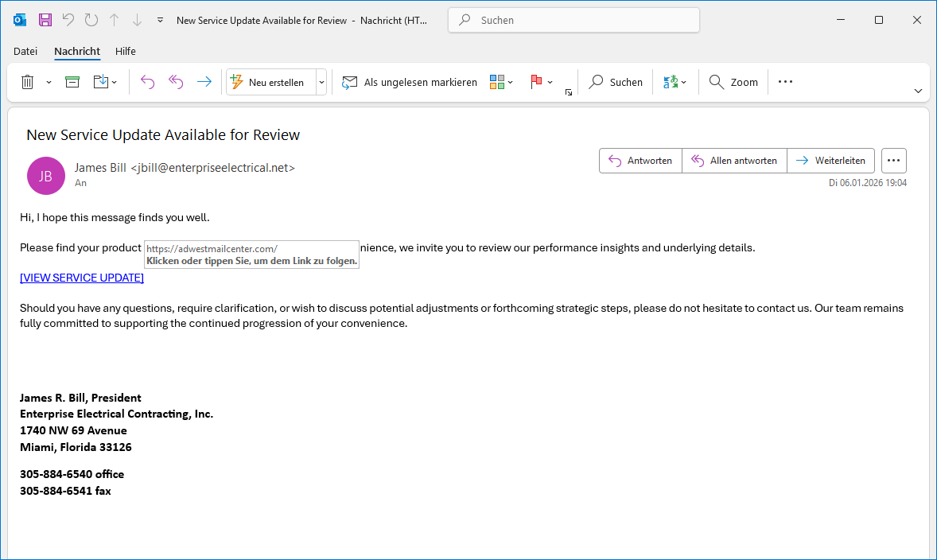
Task: Click Als ungelesen markieren
Action: click(410, 82)
